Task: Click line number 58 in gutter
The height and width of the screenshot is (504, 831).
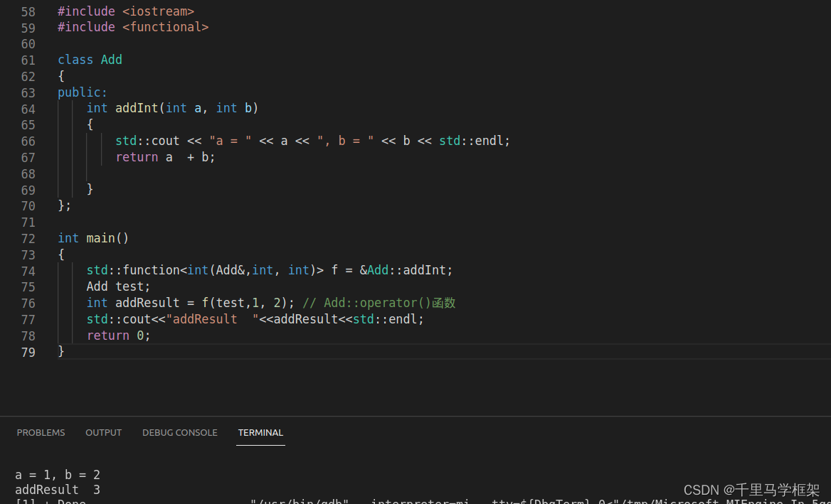Action: click(x=28, y=11)
